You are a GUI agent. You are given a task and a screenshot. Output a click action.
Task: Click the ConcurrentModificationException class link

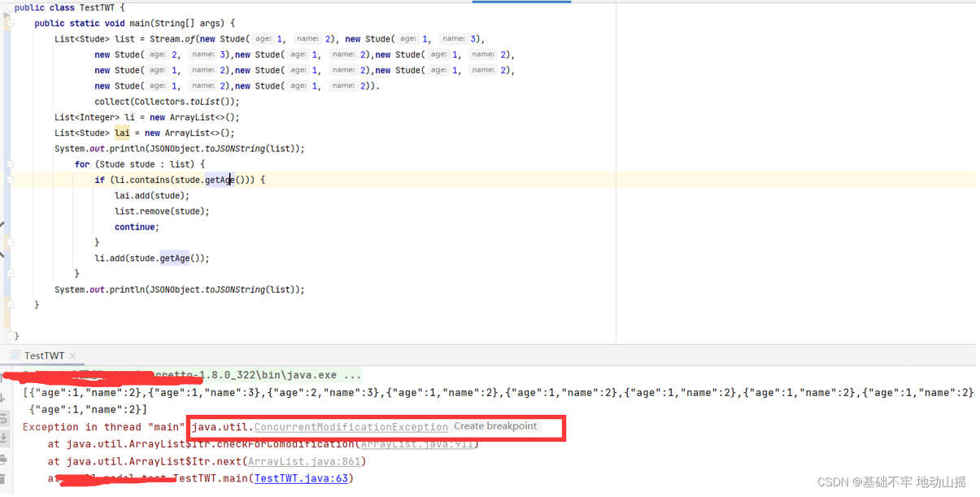pyautogui.click(x=351, y=427)
